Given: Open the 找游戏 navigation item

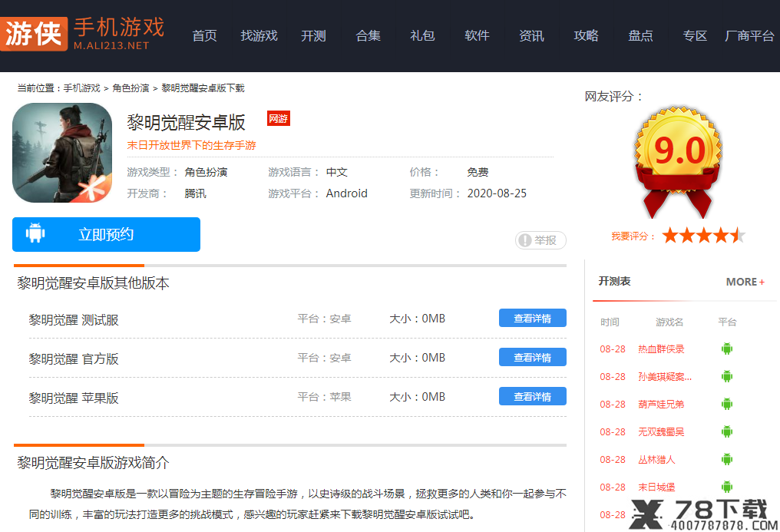Looking at the screenshot, I should click(259, 36).
